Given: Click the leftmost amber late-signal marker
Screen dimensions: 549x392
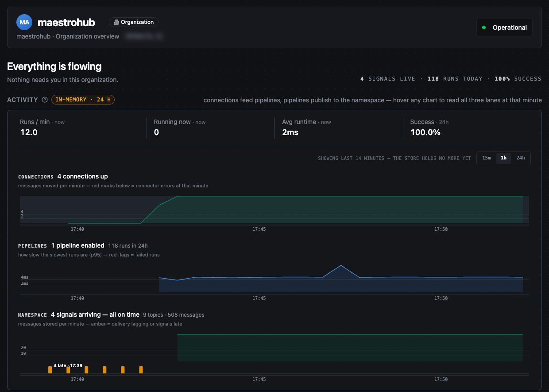Looking at the screenshot, I should click(x=50, y=370).
